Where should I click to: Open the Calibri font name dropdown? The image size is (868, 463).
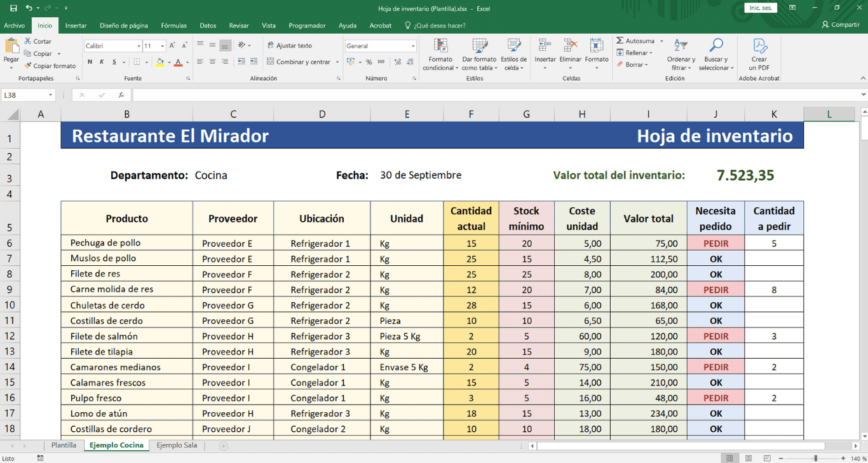pyautogui.click(x=139, y=46)
